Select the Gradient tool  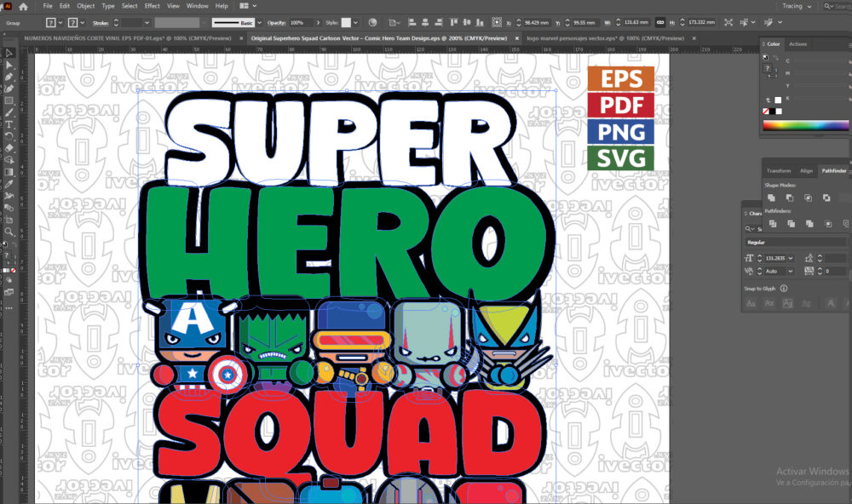9,172
